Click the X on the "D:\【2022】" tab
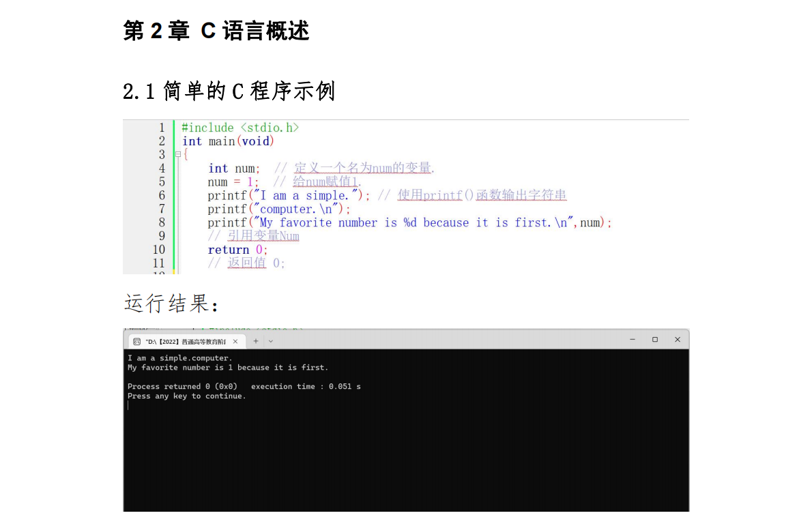The height and width of the screenshot is (524, 812). coord(235,340)
